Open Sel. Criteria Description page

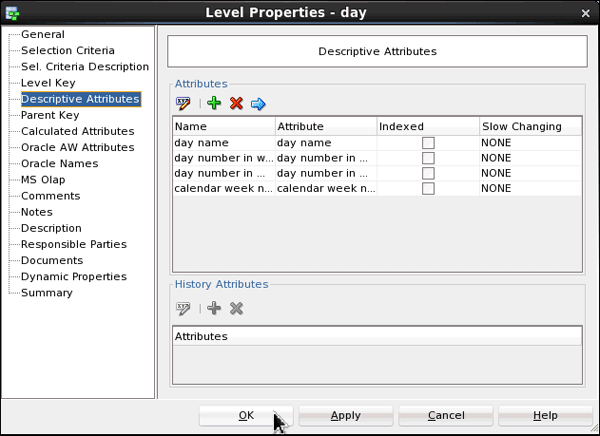click(x=85, y=67)
